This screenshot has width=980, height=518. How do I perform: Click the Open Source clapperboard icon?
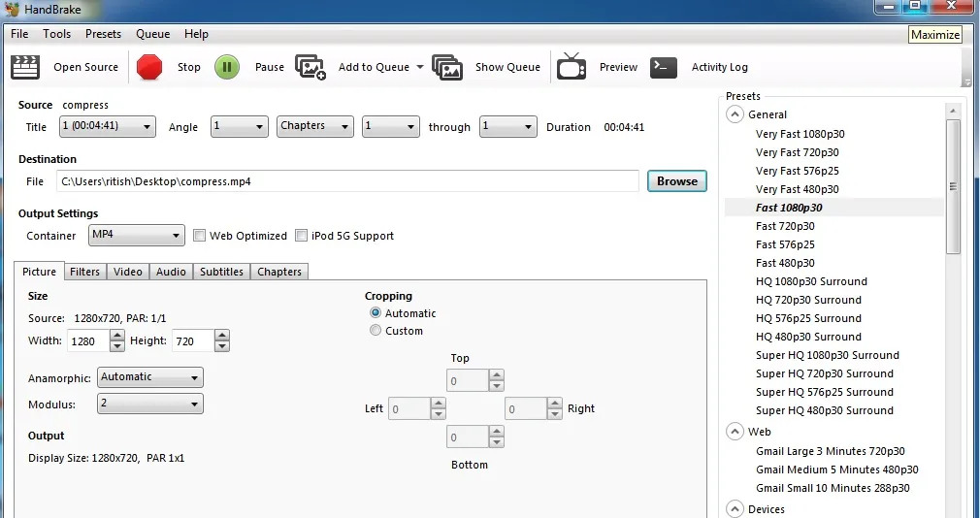click(25, 67)
